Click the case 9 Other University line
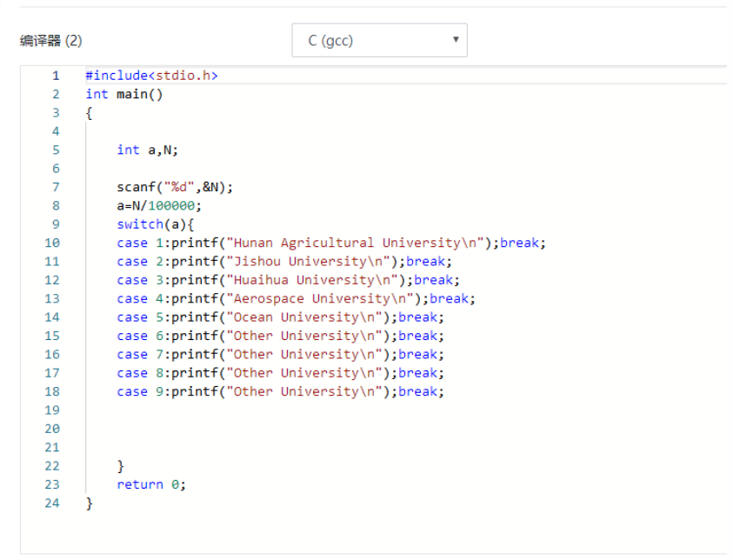Viewport: 733px width, 560px height. (x=280, y=391)
